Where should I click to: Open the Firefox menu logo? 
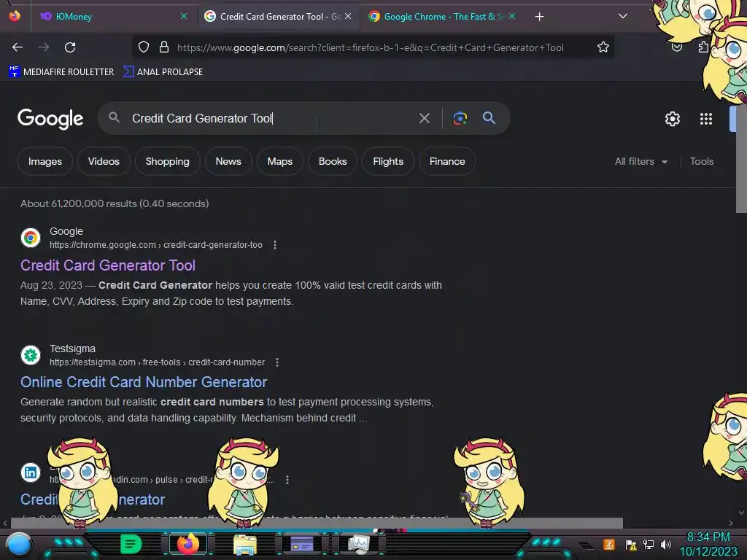click(15, 16)
